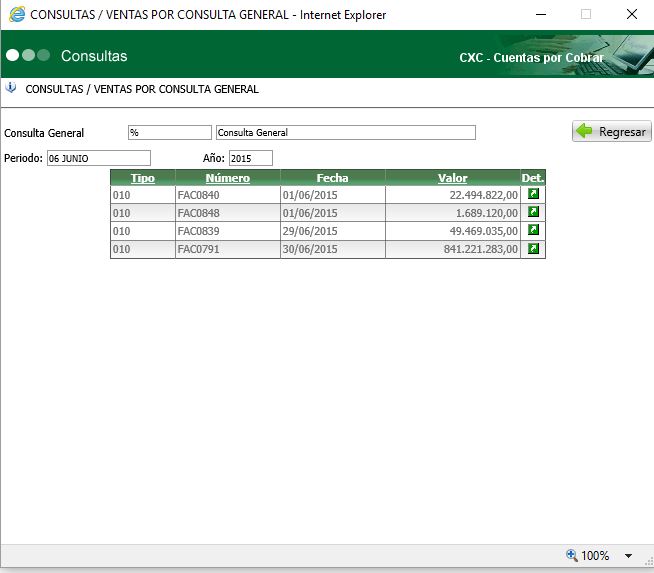Click the Consulta General label

pyautogui.click(x=44, y=133)
